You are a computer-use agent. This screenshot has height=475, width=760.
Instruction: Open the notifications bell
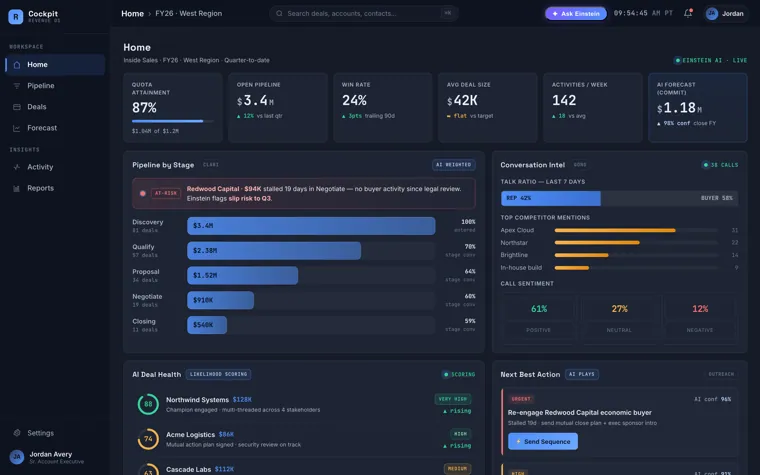(x=688, y=14)
